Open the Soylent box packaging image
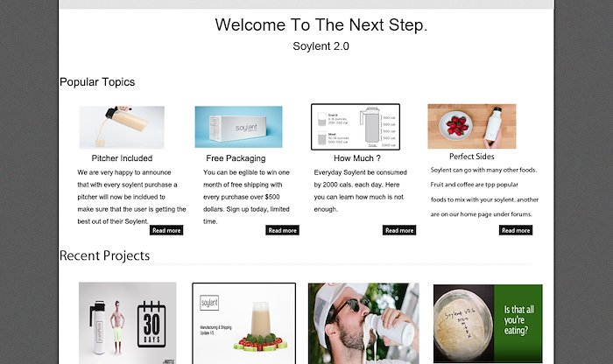The width and height of the screenshot is (613, 364). coord(238,127)
